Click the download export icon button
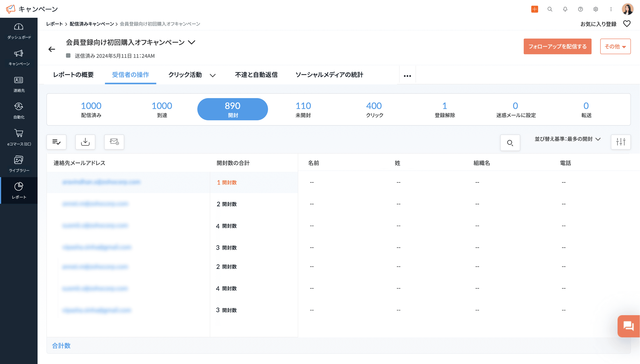The image size is (640, 364). point(85,142)
